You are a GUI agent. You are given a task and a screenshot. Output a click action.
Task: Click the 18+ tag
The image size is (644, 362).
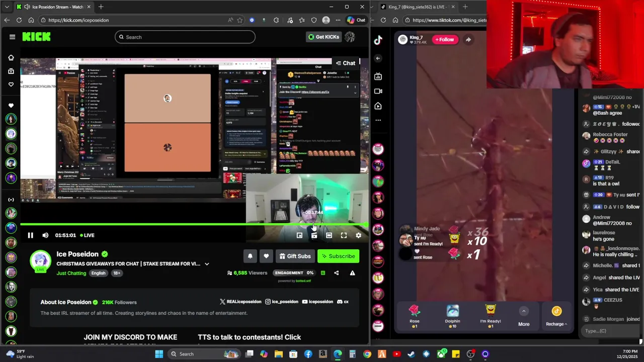tap(116, 273)
